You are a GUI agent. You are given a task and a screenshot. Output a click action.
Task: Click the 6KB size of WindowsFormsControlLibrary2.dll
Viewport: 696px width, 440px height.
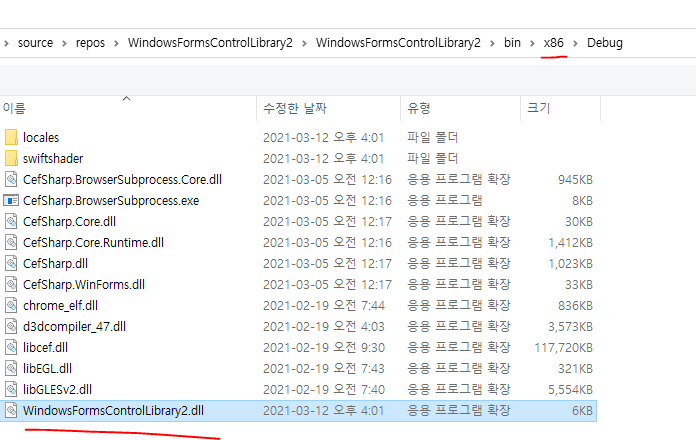tap(582, 411)
